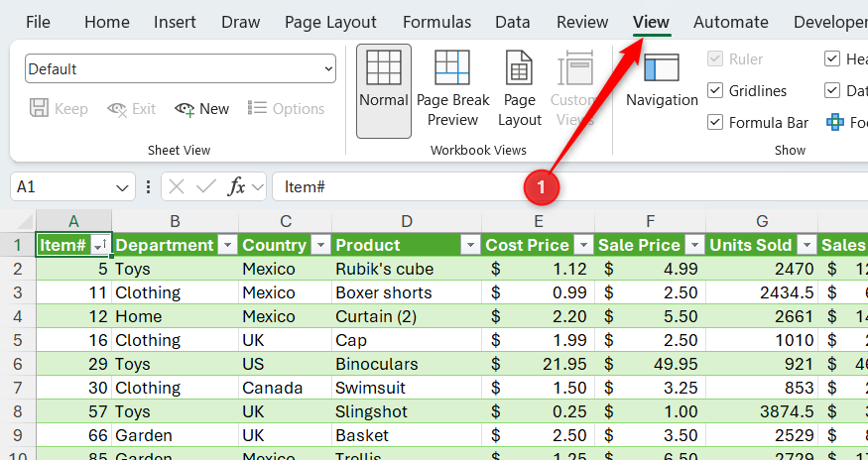This screenshot has height=460, width=868.
Task: Click the Units Sold value 2434.5
Action: [x=762, y=292]
